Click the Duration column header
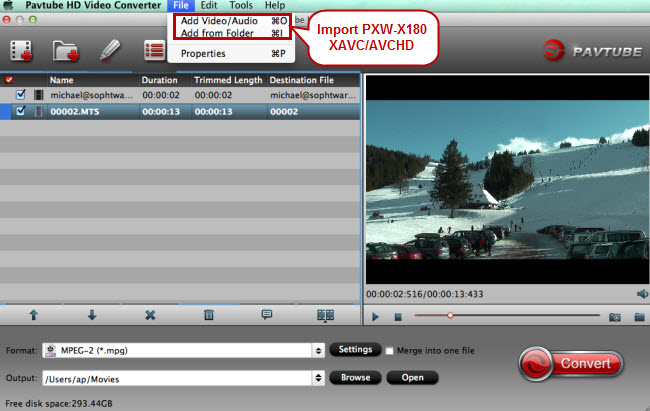 [x=160, y=80]
